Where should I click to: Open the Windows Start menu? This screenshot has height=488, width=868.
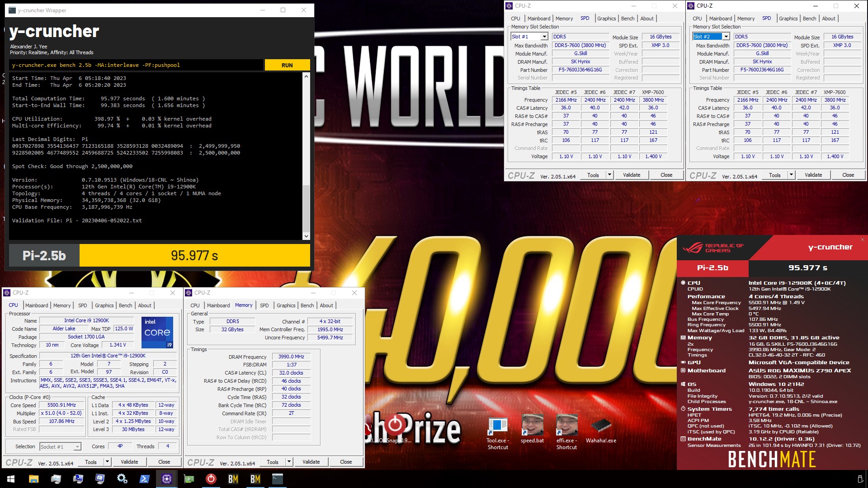click(11, 479)
